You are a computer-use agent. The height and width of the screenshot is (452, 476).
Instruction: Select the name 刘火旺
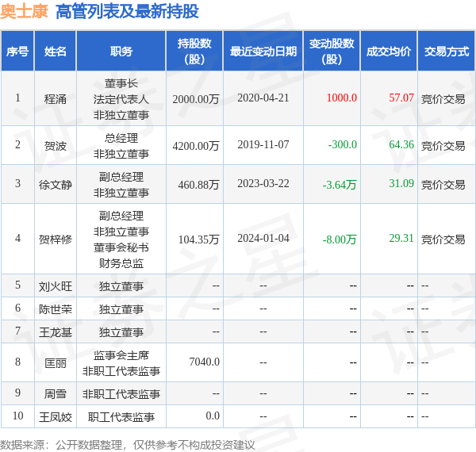click(x=55, y=286)
